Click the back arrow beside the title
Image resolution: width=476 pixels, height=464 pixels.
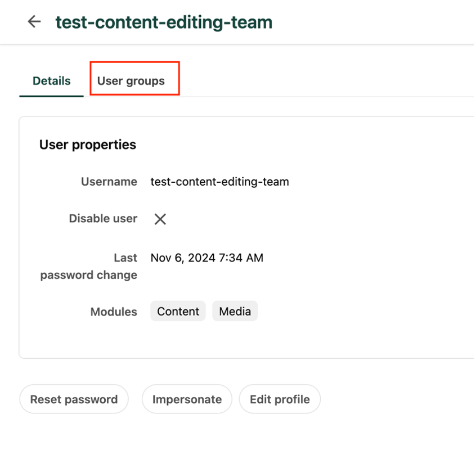coord(34,22)
